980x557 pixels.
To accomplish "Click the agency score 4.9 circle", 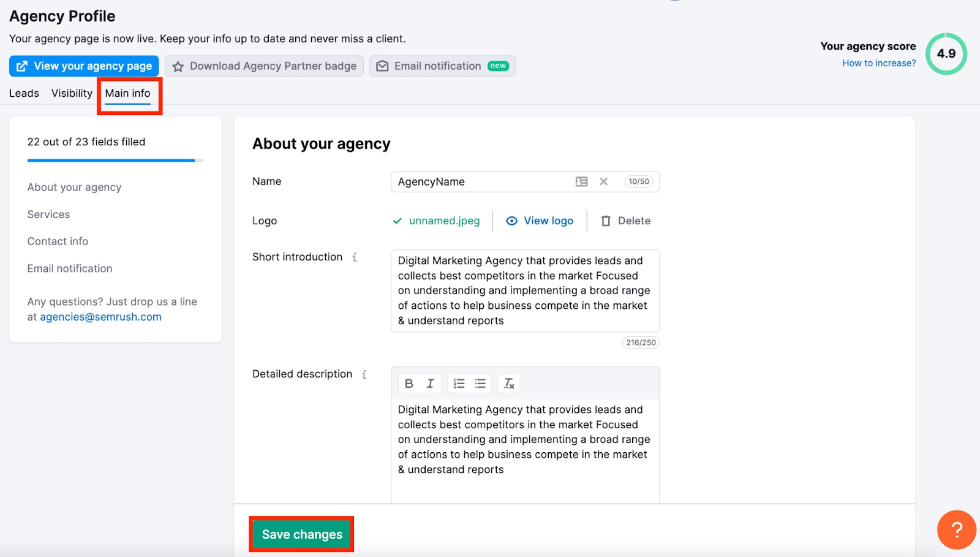I will [946, 54].
